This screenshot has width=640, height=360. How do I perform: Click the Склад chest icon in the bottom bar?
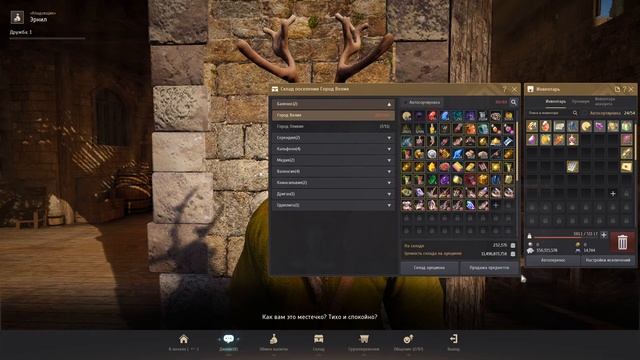tap(318, 339)
